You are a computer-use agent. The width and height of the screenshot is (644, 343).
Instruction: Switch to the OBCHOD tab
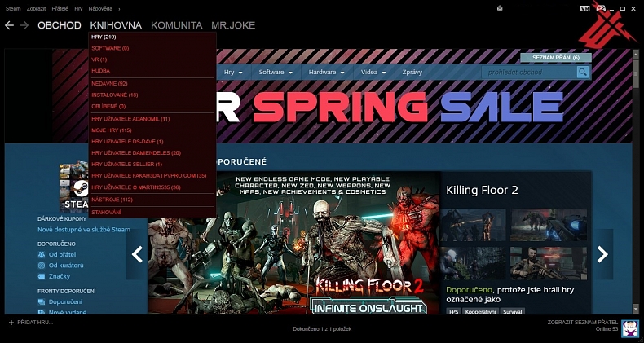point(60,25)
